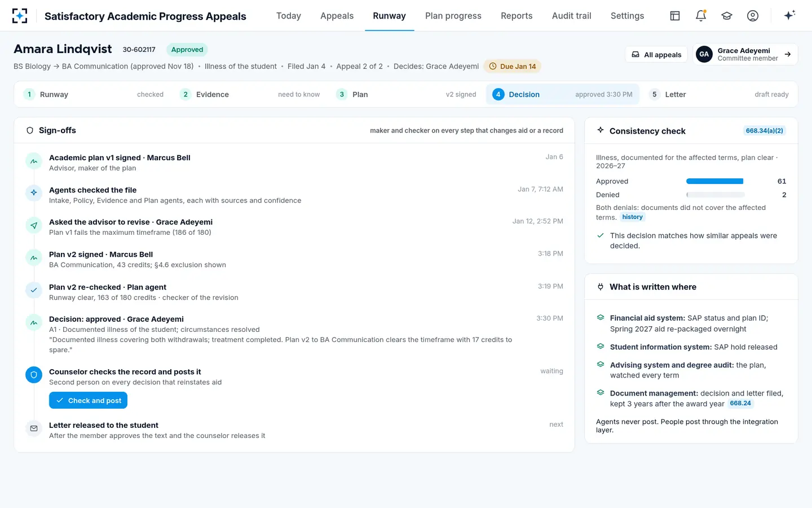Open the user profile icon

[x=753, y=16]
